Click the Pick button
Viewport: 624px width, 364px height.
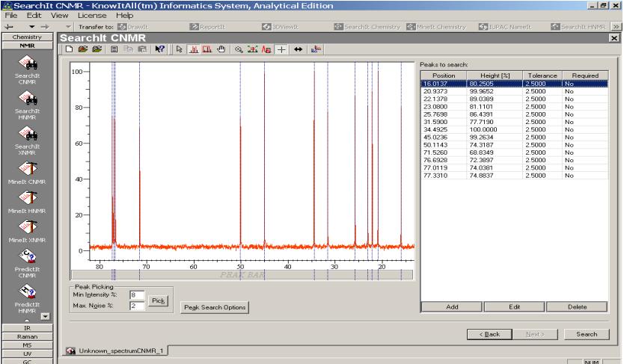[x=158, y=300]
